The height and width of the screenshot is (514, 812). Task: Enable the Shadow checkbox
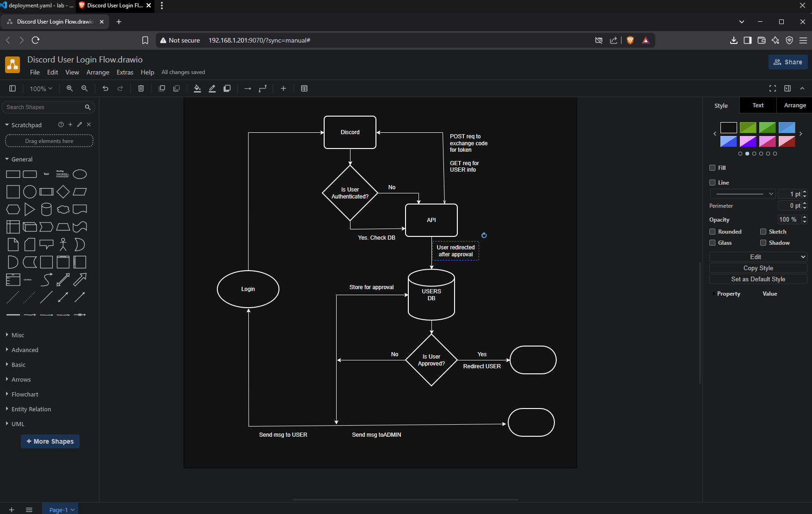pyautogui.click(x=763, y=243)
